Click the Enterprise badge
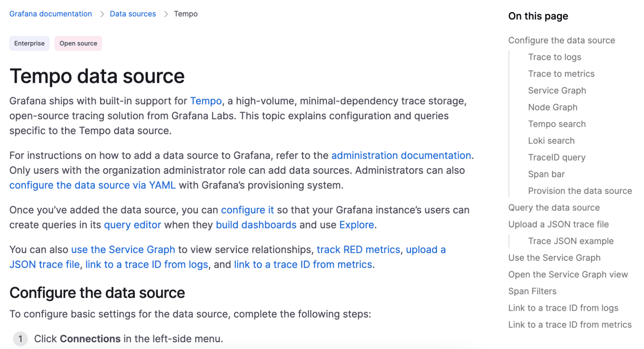The image size is (644, 349). (x=29, y=43)
